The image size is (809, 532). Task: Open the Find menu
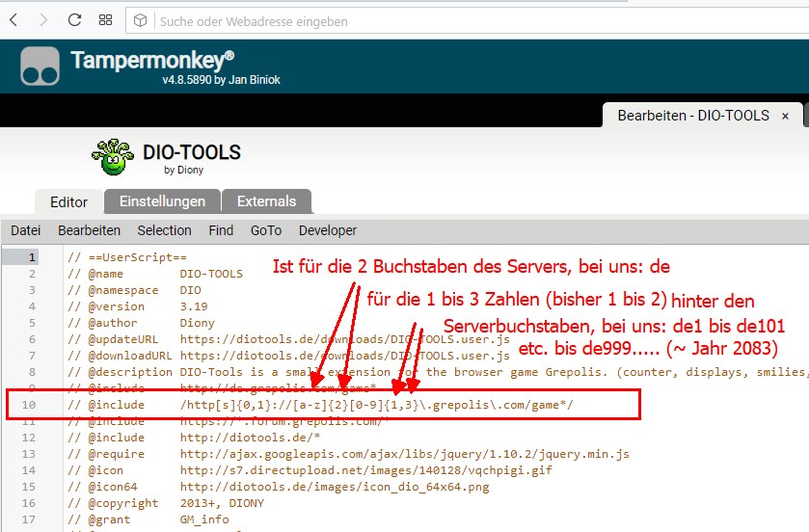point(221,230)
